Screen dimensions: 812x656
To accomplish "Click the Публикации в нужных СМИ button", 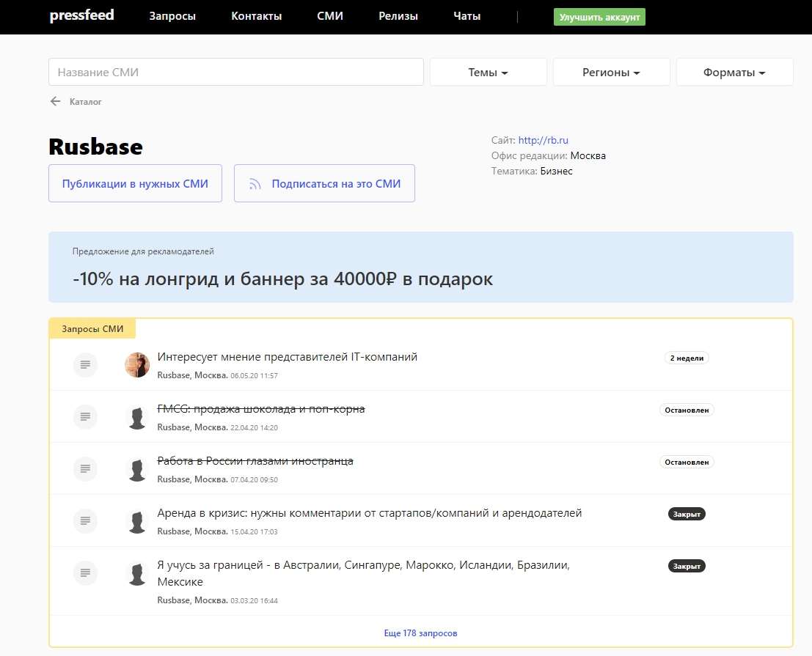I will point(135,184).
